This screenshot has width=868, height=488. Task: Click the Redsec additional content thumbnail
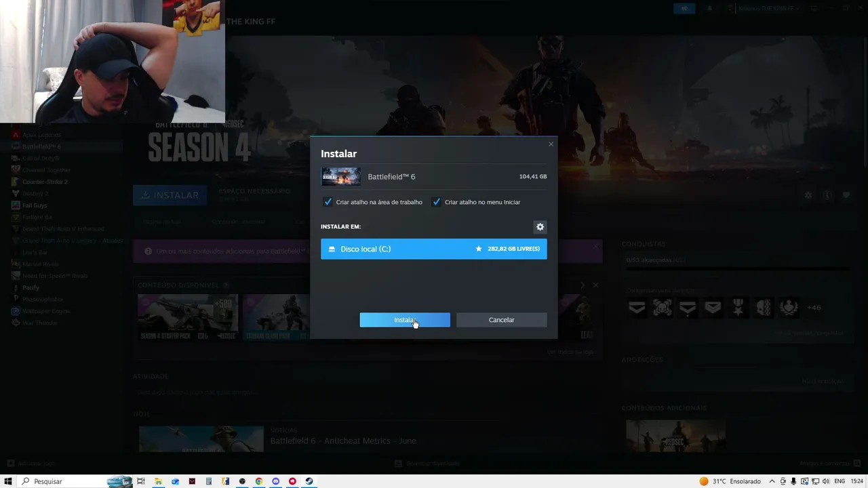[x=675, y=436]
